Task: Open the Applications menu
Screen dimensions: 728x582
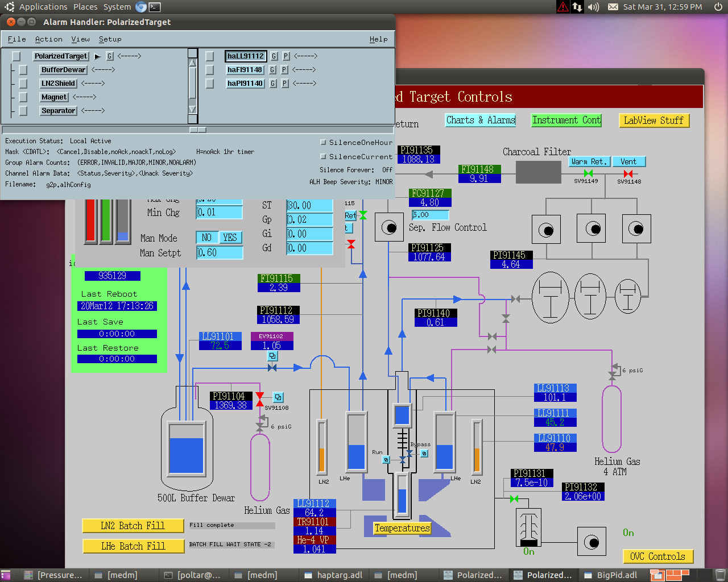Action: point(43,7)
